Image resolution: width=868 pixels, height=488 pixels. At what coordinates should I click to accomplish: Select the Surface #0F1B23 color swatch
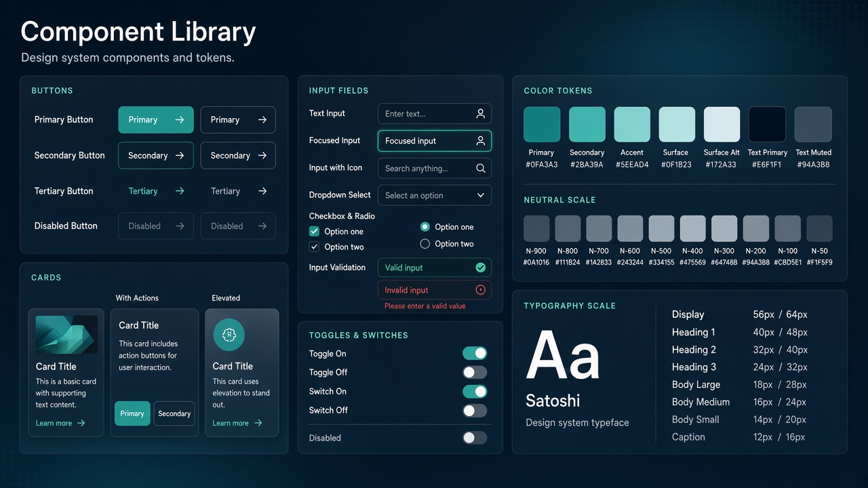677,125
